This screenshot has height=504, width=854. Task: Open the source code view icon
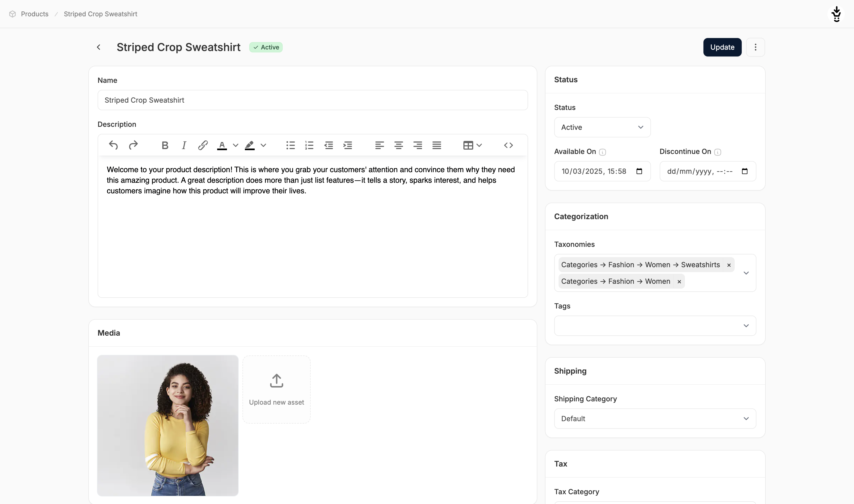click(x=508, y=145)
